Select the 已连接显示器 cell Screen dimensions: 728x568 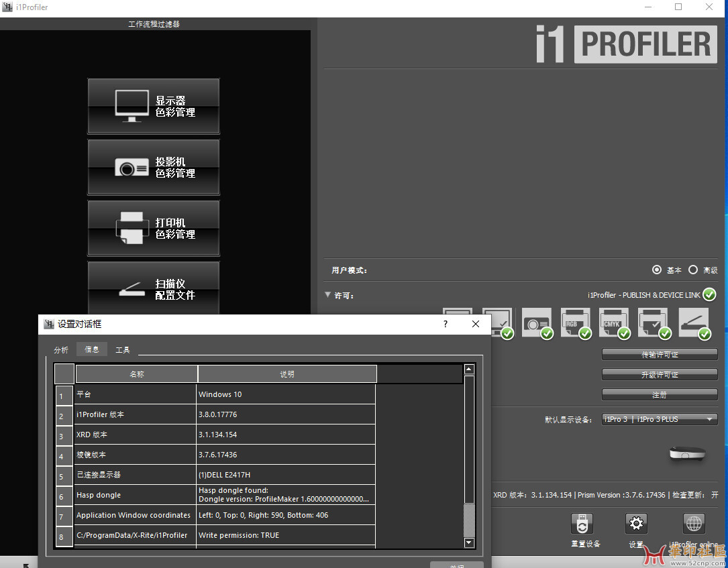click(x=135, y=475)
